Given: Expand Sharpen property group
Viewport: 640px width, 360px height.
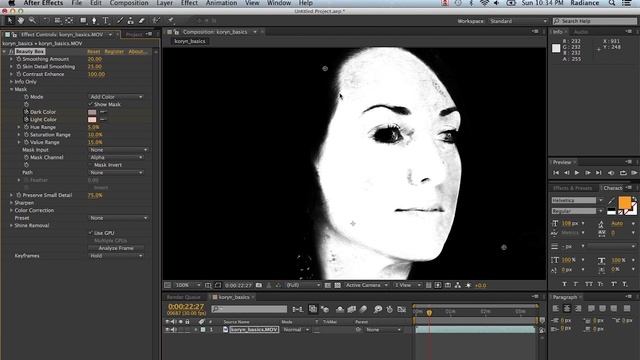Looking at the screenshot, I should [11, 203].
